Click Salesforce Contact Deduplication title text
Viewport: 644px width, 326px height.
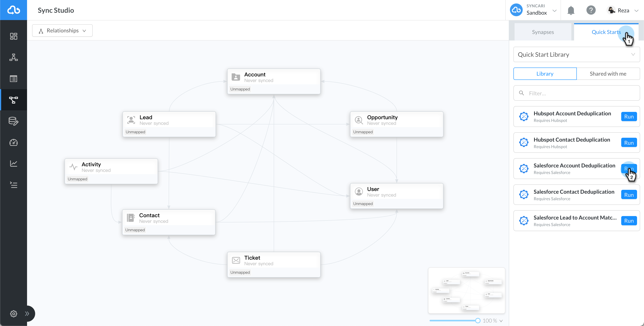coord(574,192)
